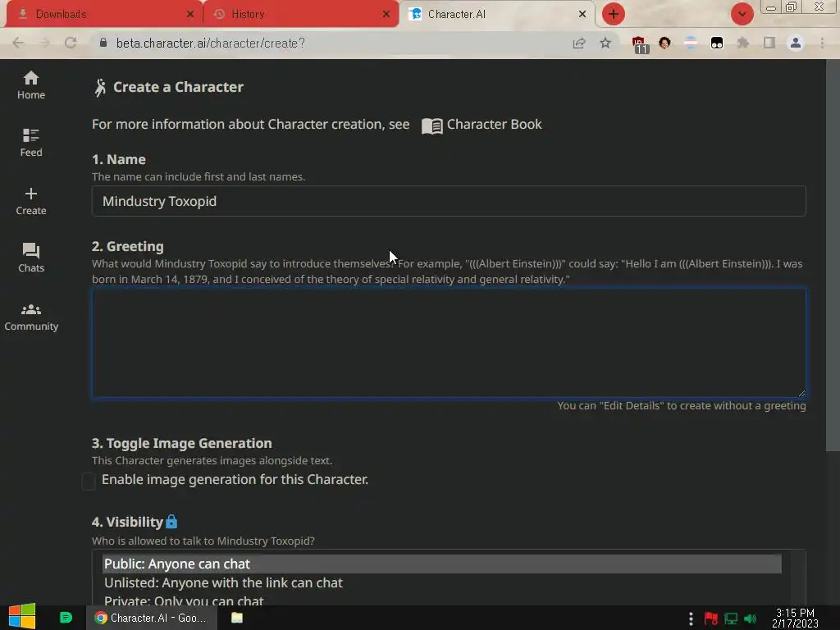
Task: Open the green chat app in taskbar
Action: (x=66, y=618)
